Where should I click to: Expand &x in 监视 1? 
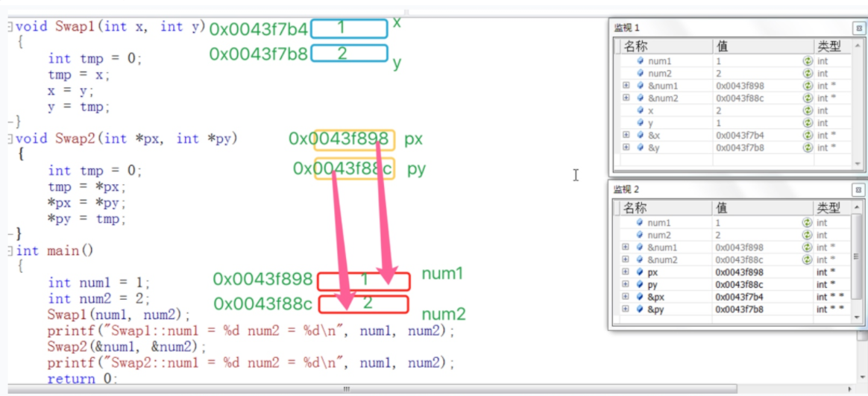626,135
